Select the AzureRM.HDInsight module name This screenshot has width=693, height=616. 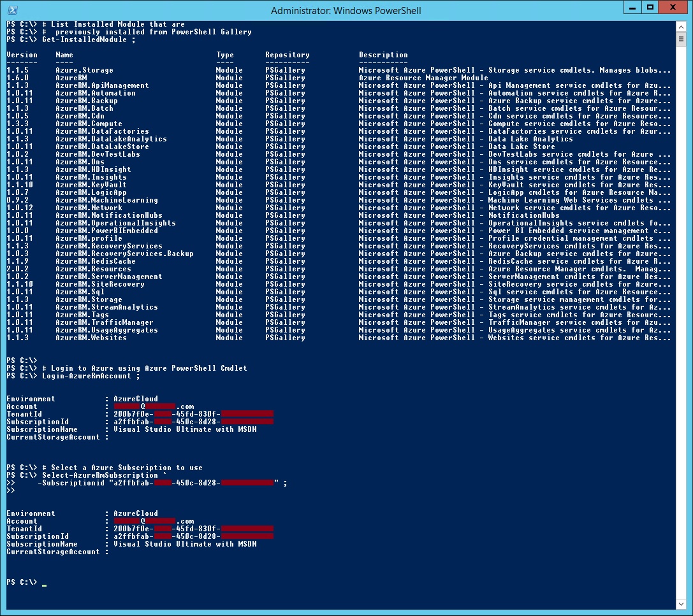pos(93,169)
